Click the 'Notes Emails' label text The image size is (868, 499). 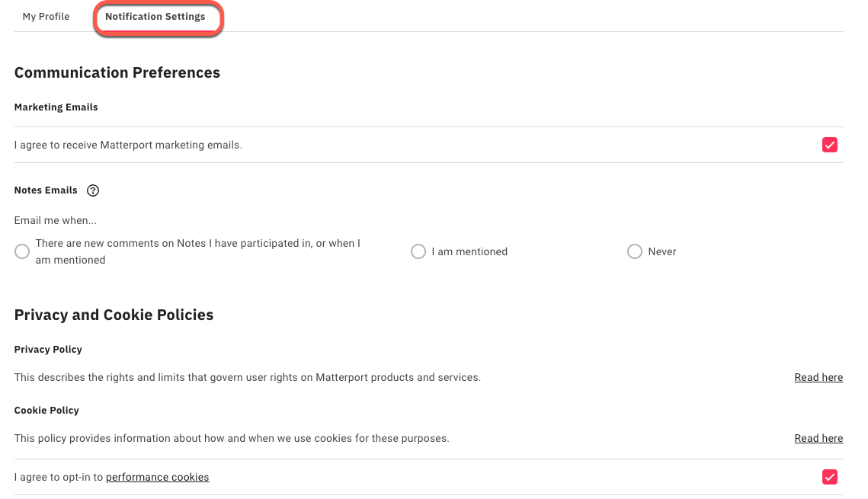[x=46, y=190]
